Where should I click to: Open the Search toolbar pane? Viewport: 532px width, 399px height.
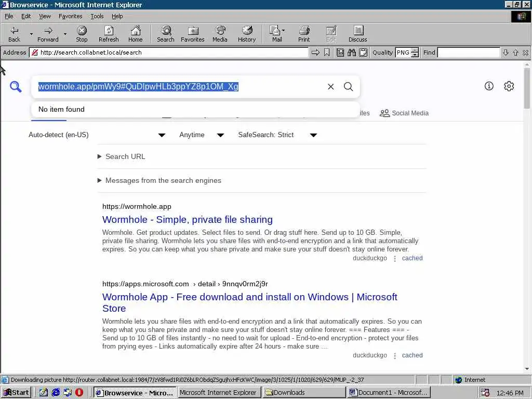(x=166, y=34)
